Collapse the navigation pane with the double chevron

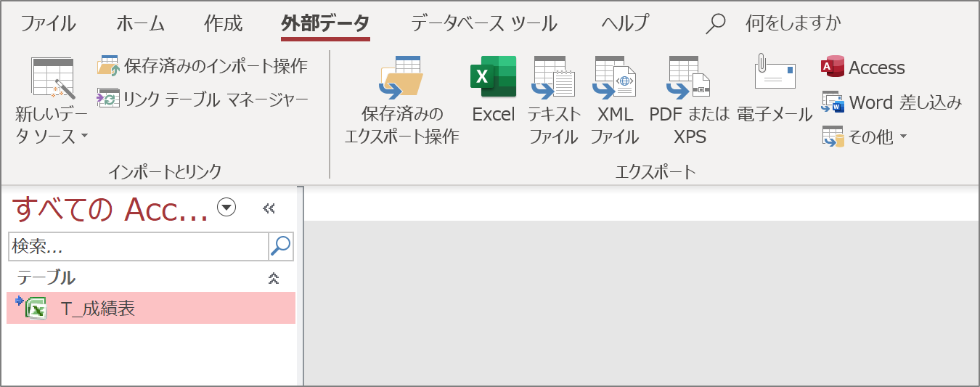pos(269,209)
